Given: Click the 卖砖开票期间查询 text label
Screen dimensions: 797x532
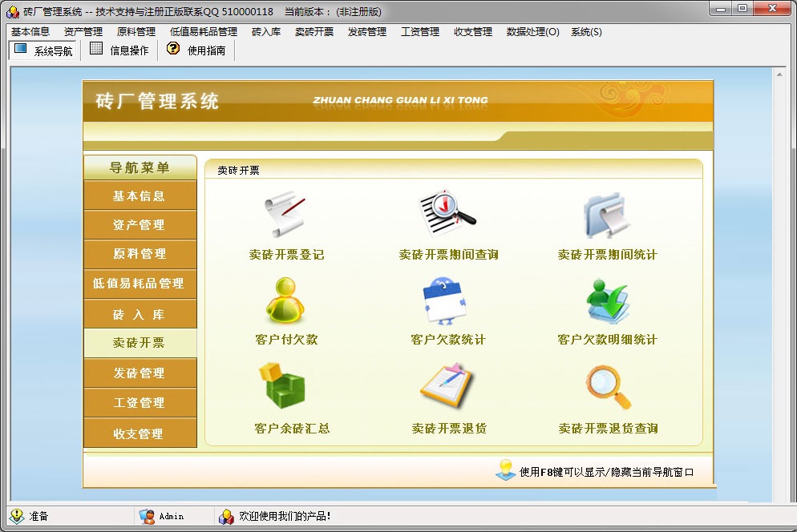Looking at the screenshot, I should (x=449, y=255).
